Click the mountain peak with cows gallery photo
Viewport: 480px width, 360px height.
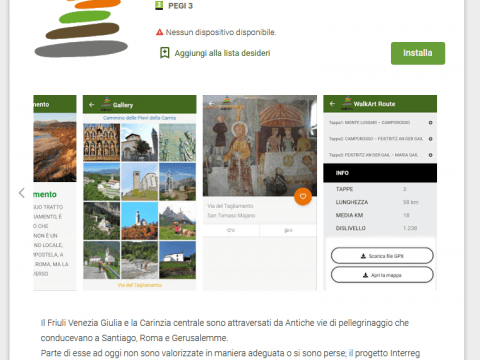(x=177, y=221)
